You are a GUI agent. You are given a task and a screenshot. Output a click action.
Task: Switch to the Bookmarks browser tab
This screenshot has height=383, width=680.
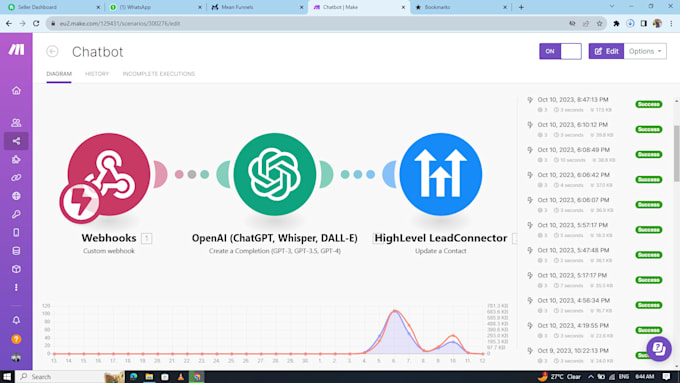coord(461,7)
